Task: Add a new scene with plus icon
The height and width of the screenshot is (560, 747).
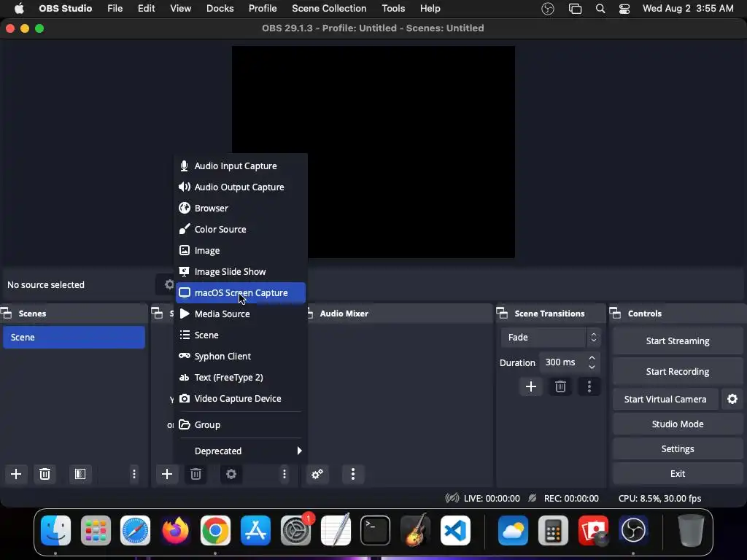Action: (16, 474)
